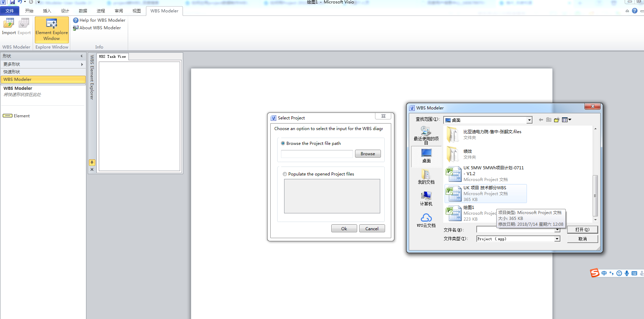Click the file list scroll up arrow
Image resolution: width=644 pixels, height=319 pixels.
coord(595,129)
